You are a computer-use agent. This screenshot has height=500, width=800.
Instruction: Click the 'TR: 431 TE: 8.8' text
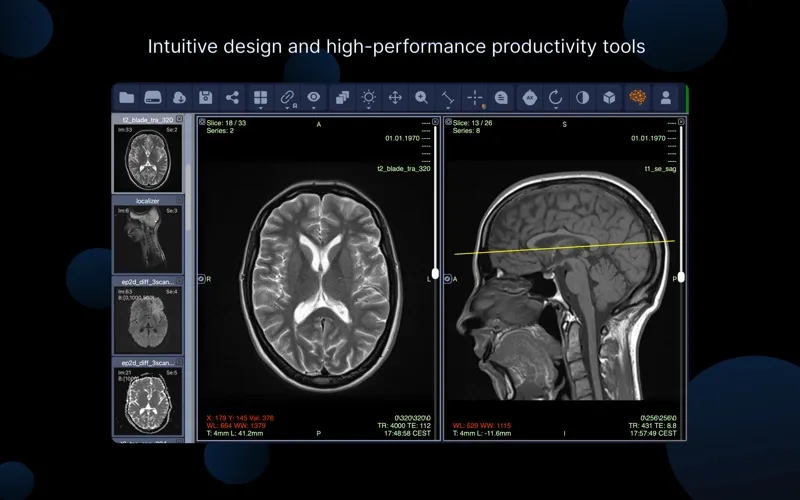click(x=652, y=426)
